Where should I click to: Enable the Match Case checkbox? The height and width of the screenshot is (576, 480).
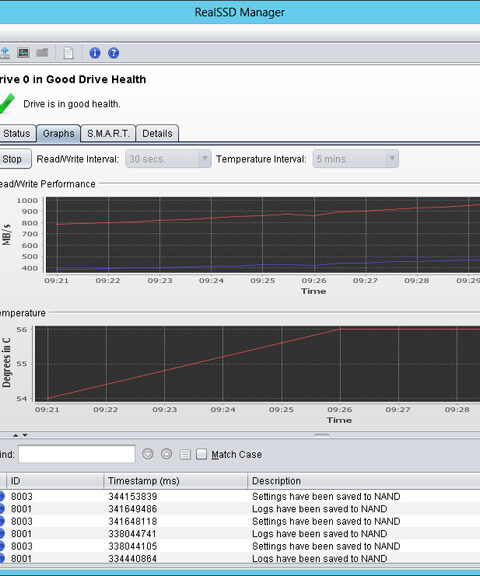tap(201, 454)
